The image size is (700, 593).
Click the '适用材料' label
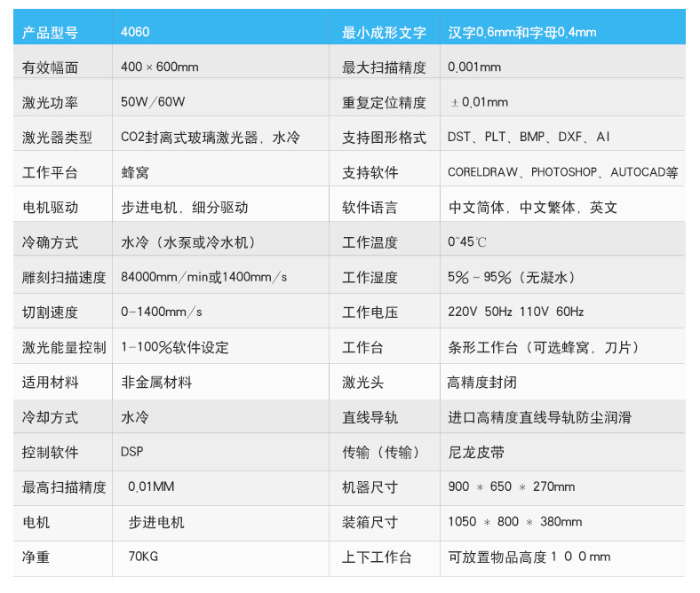[x=50, y=383]
